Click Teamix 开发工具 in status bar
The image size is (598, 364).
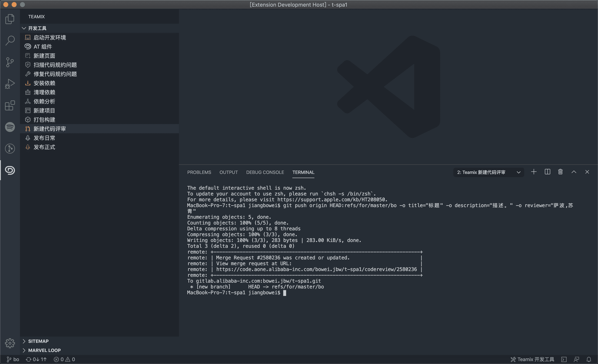pos(532,359)
